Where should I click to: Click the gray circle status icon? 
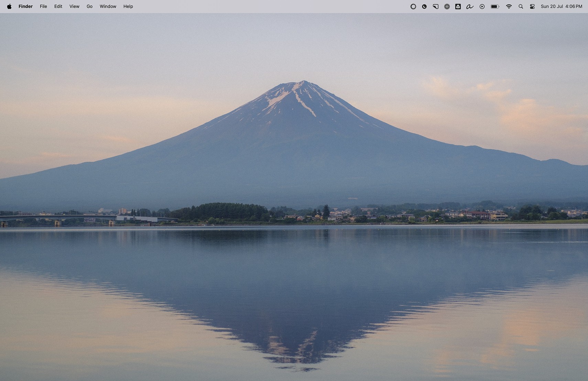click(x=413, y=7)
